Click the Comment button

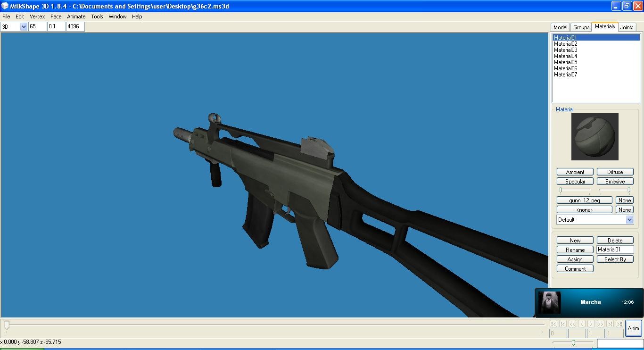[x=575, y=269]
